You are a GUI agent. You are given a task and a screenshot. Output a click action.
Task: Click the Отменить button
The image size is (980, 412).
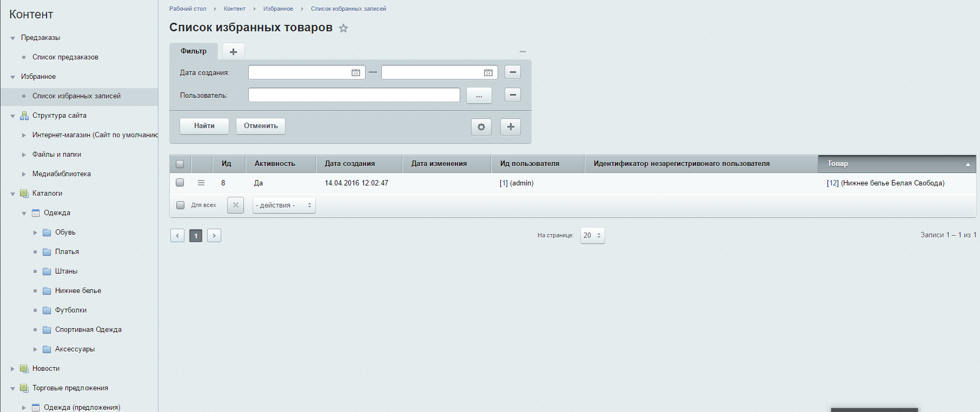click(x=260, y=126)
